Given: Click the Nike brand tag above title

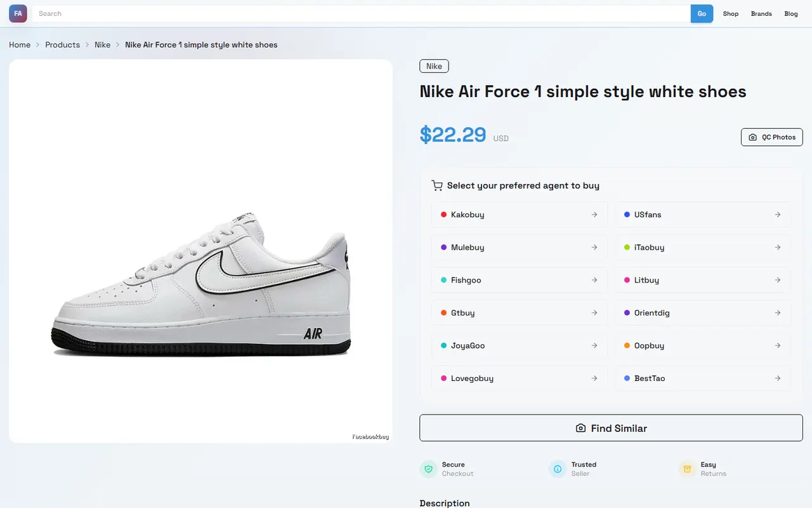Looking at the screenshot, I should 434,66.
